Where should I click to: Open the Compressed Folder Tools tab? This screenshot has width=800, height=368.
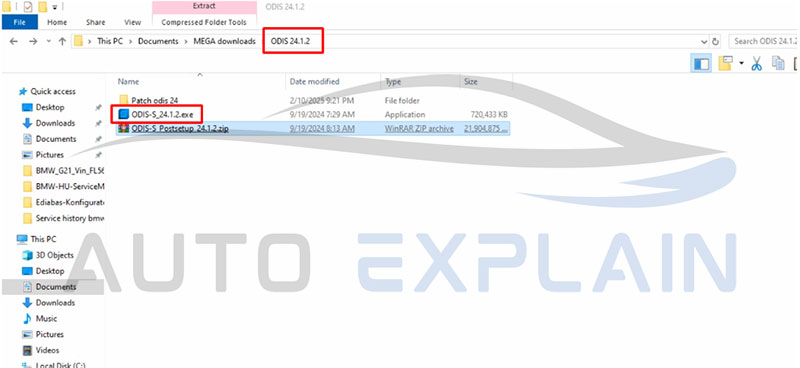[x=204, y=22]
